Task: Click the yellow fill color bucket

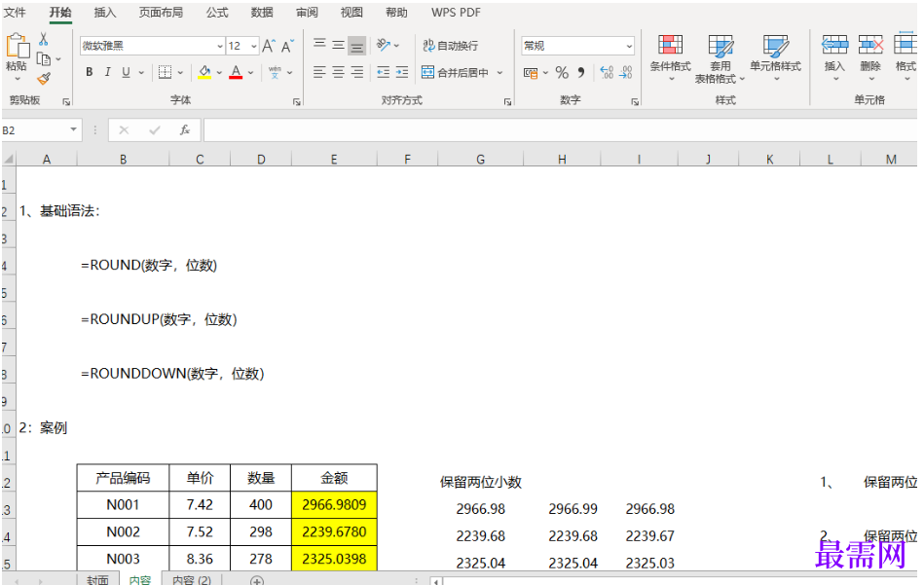Action: click(204, 73)
